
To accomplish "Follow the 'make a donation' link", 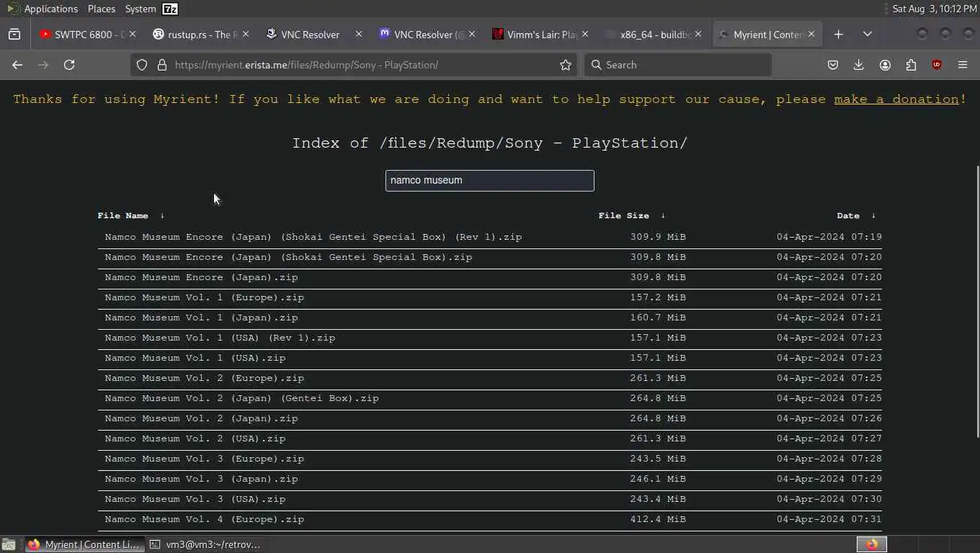I will 896,99.
